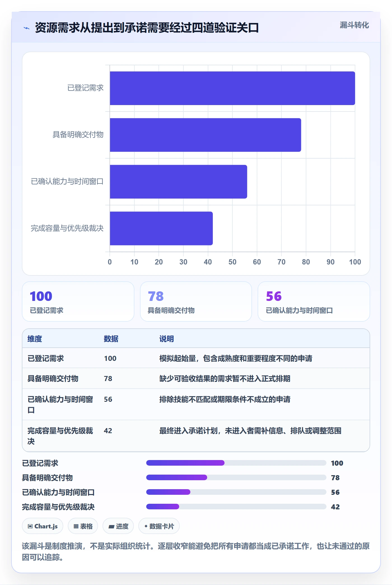Click the 已登记需求 bar in the chart
Image resolution: width=392 pixels, height=585 pixels.
[x=232, y=88]
